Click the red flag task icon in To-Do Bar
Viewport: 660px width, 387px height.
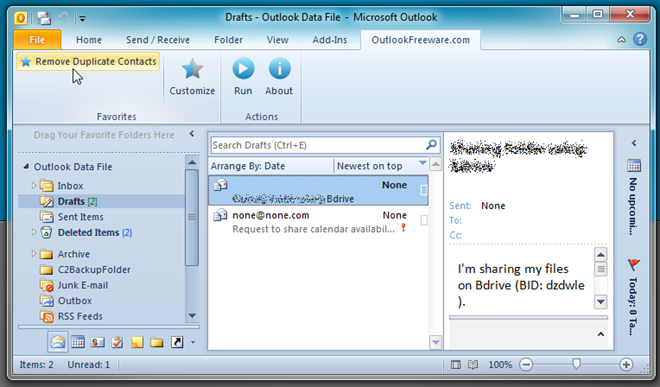tap(634, 265)
